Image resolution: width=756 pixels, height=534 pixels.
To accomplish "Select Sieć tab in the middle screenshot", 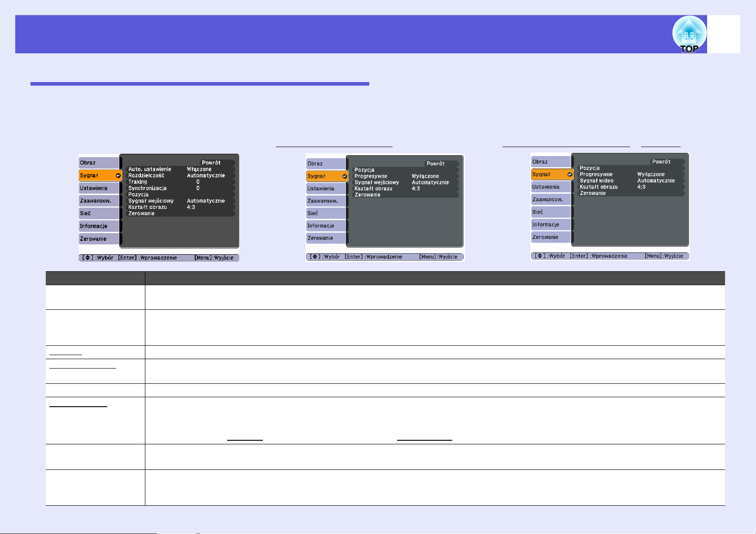I will [326, 213].
